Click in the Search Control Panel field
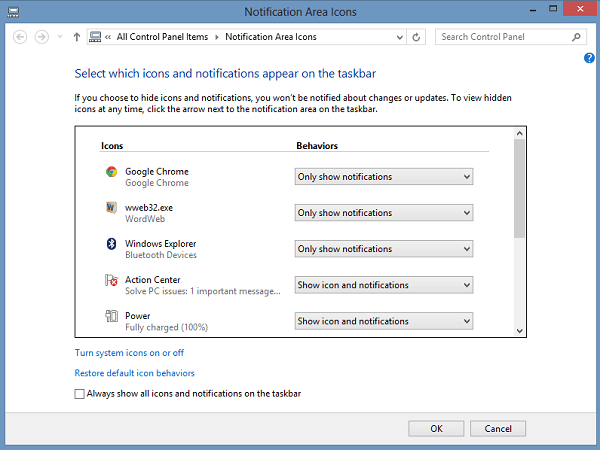This screenshot has width=600, height=450. click(x=502, y=37)
